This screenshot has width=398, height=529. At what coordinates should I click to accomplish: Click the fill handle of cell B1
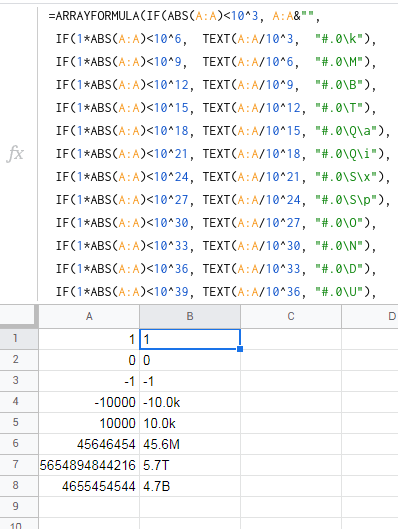click(x=240, y=349)
